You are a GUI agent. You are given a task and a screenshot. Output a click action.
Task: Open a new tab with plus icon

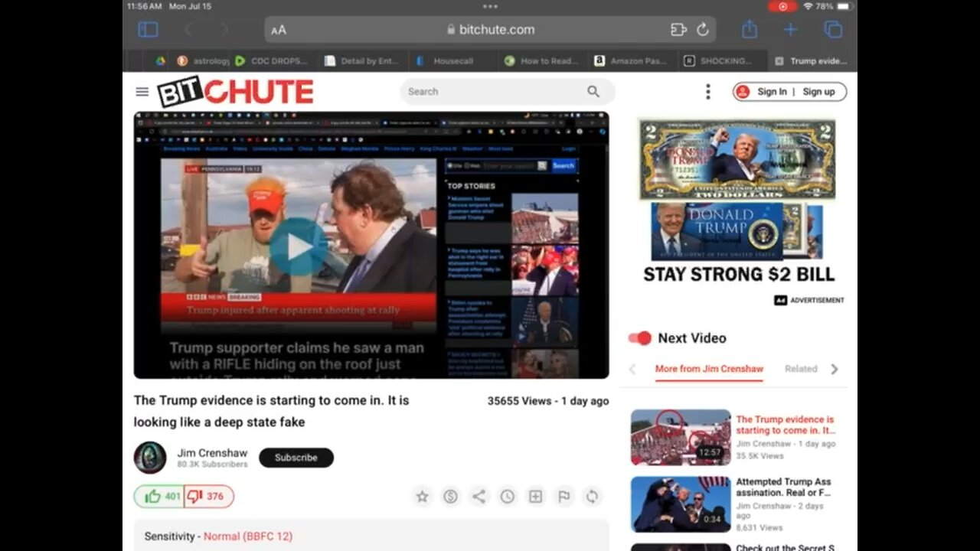pos(790,30)
